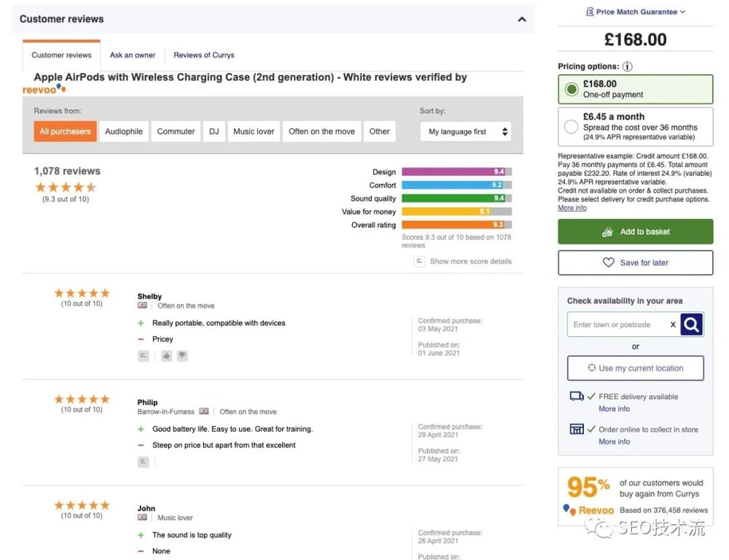This screenshot has height=560, width=729.
Task: Select the £6.45 a month payment option
Action: coord(572,127)
